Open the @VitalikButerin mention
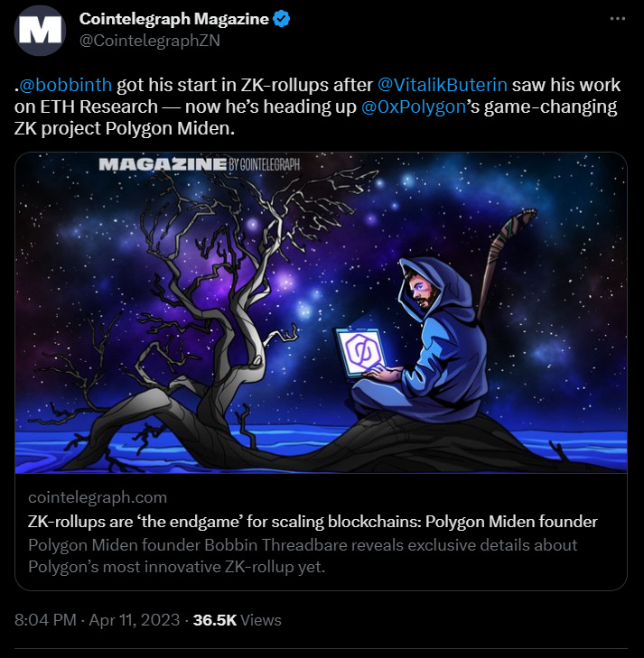The height and width of the screenshot is (658, 644). click(443, 85)
